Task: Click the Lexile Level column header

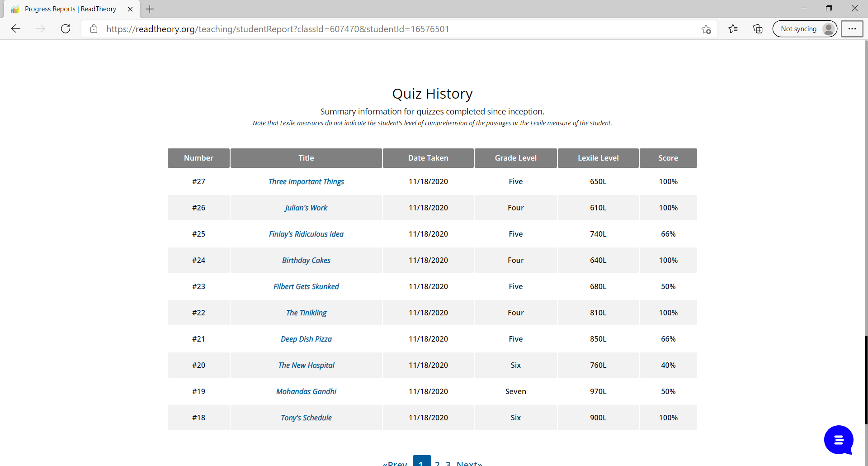Action: (x=598, y=158)
